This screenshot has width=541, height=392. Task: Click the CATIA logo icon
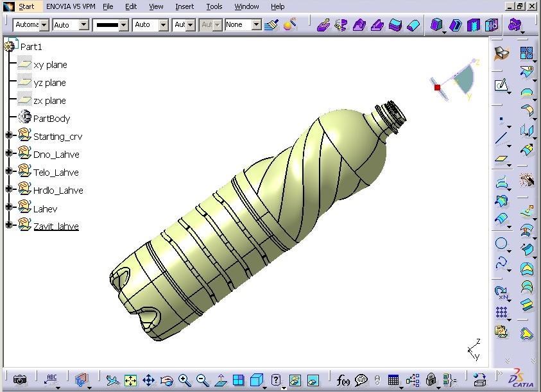click(x=522, y=377)
